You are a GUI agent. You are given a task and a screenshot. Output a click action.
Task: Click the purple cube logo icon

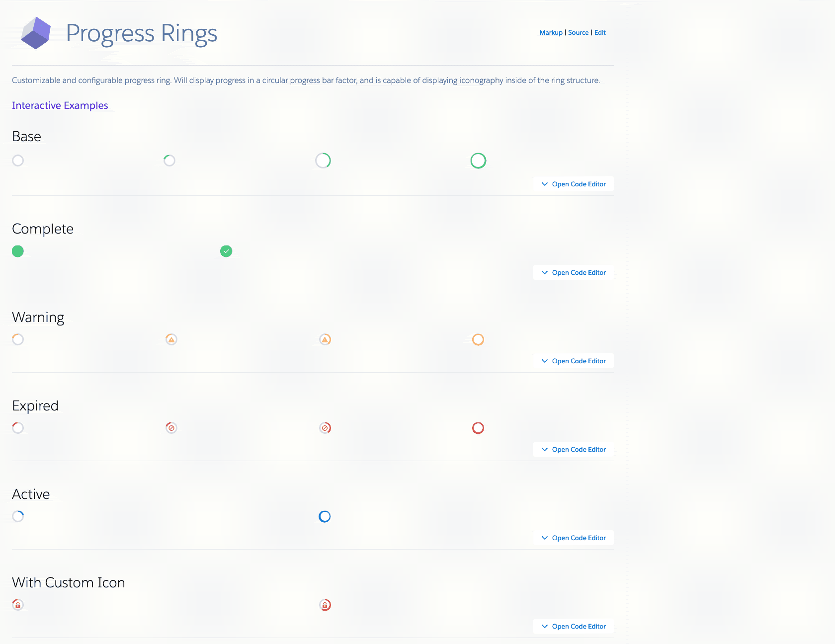click(36, 33)
